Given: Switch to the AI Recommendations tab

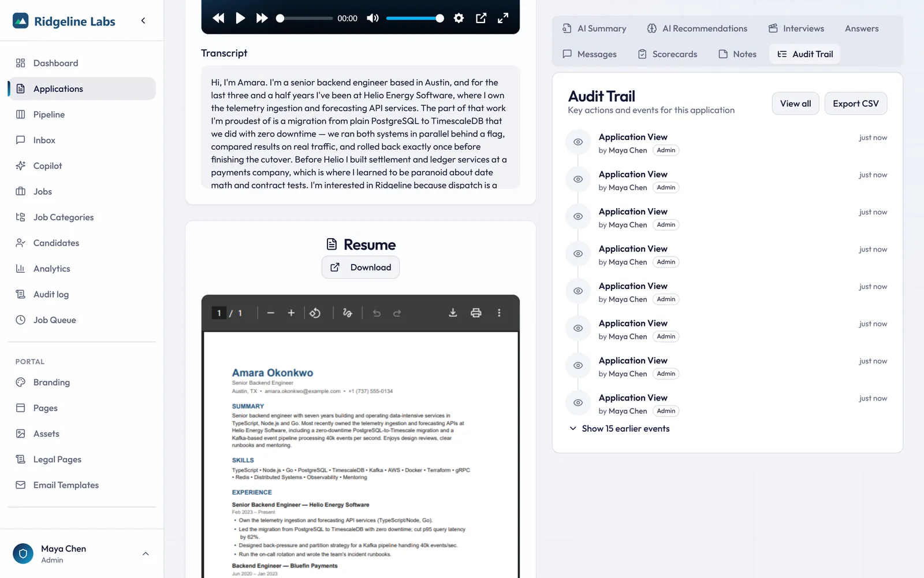Looking at the screenshot, I should click(697, 28).
